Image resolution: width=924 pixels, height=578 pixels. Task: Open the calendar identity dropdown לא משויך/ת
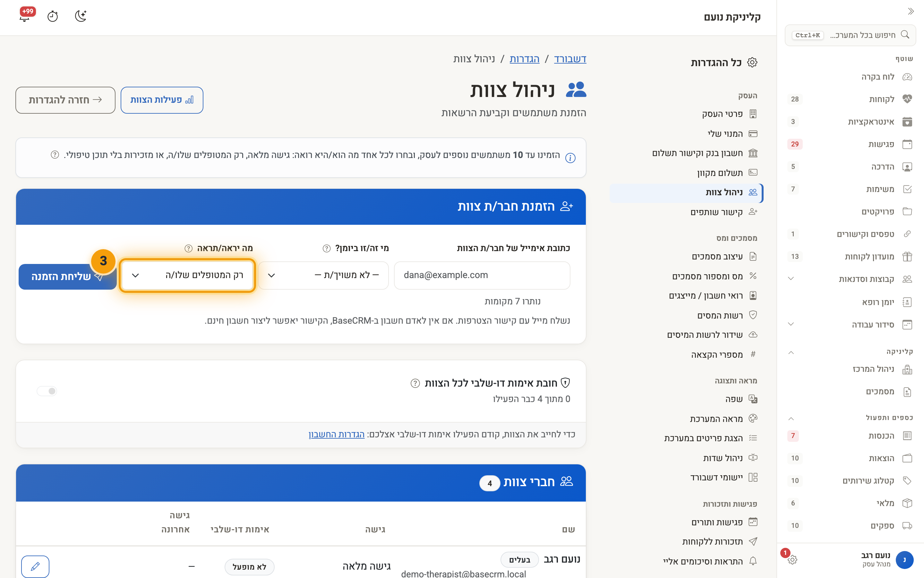pyautogui.click(x=323, y=275)
